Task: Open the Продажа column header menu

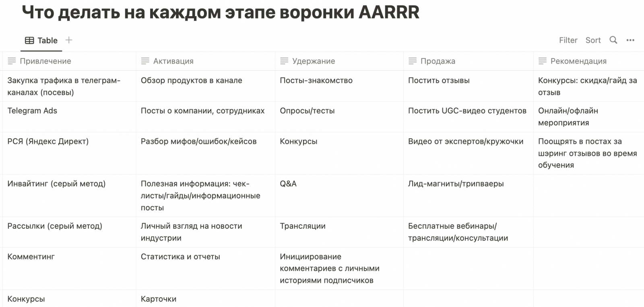Action: [469, 61]
